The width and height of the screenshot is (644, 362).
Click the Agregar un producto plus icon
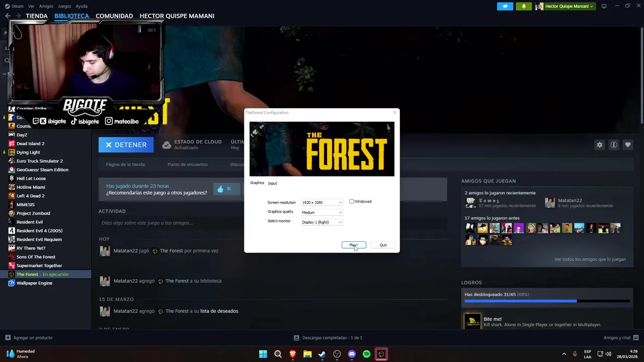8,337
